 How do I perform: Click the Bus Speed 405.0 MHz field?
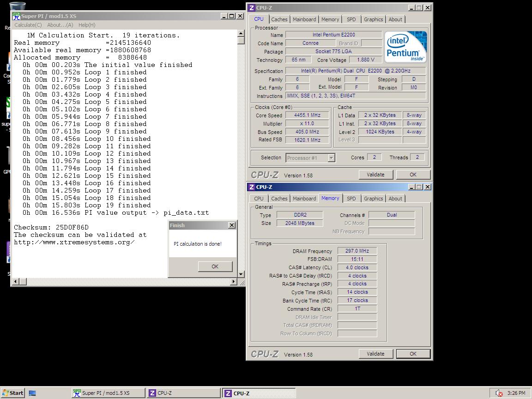pyautogui.click(x=307, y=132)
